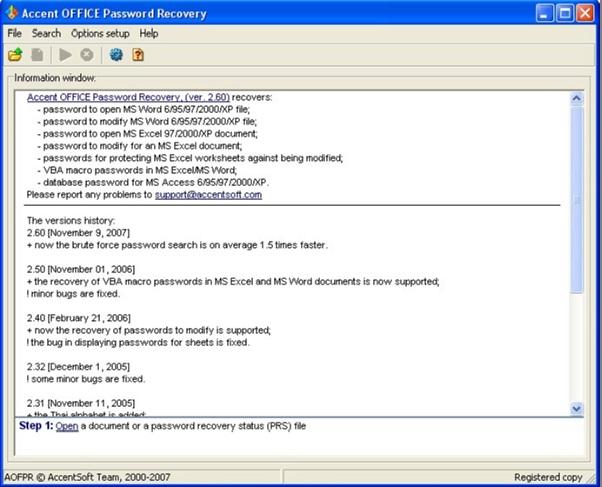This screenshot has height=487, width=602.
Task: Click the 'Registered copy' status bar text
Action: point(548,477)
